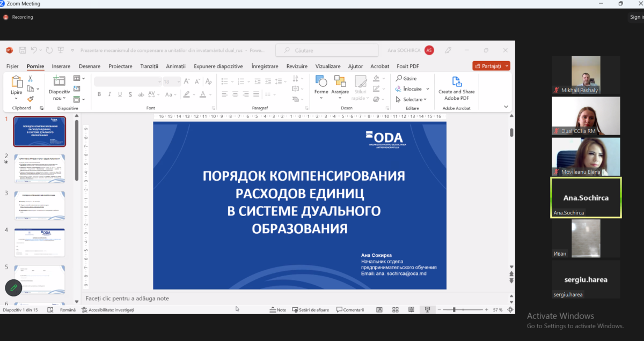
Task: Click the green annotation pencil button
Action: (13, 288)
